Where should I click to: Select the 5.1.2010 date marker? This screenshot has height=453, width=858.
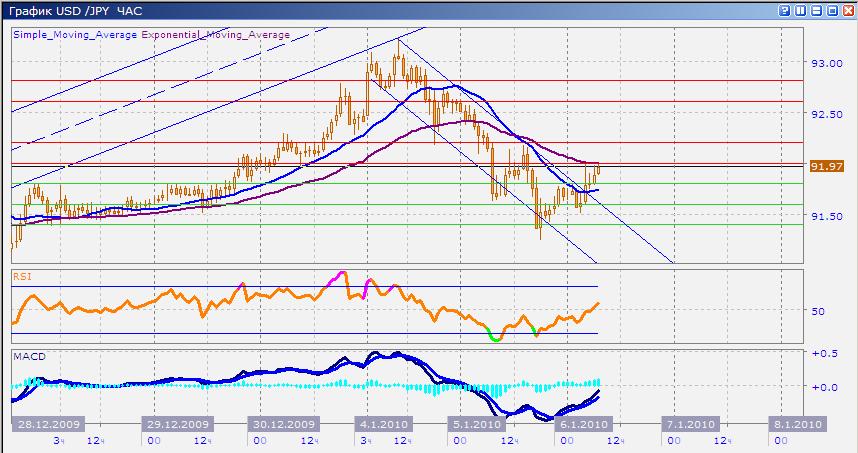(476, 424)
